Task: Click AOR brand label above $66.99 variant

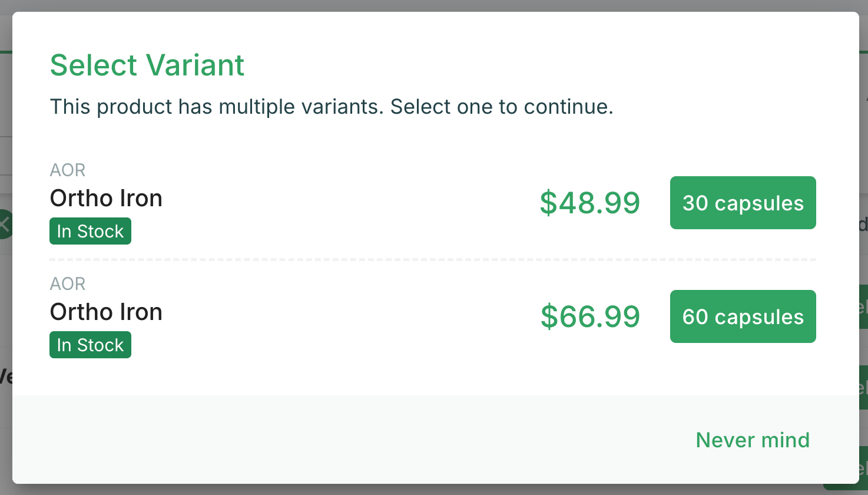Action: pos(68,283)
